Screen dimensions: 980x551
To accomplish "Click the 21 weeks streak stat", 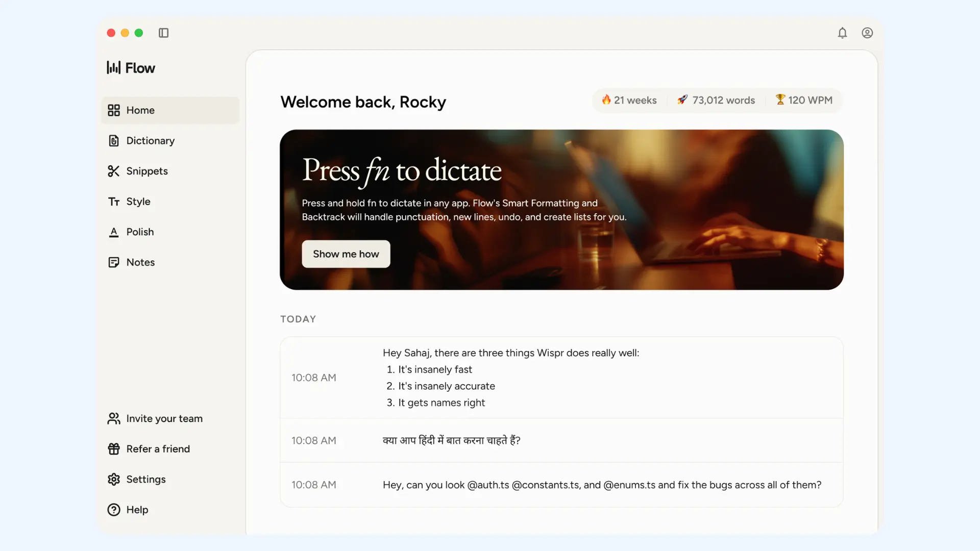I will 629,100.
